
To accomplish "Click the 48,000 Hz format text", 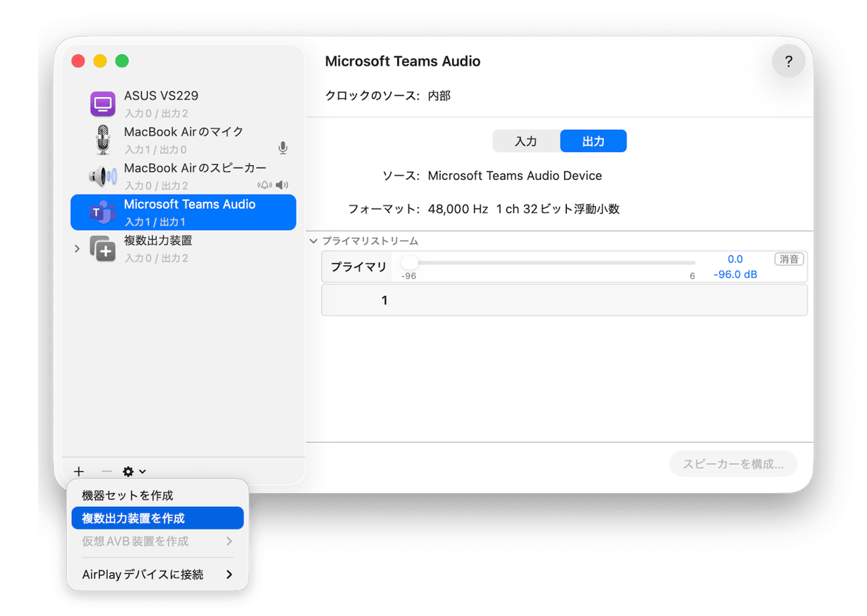I will (x=458, y=210).
